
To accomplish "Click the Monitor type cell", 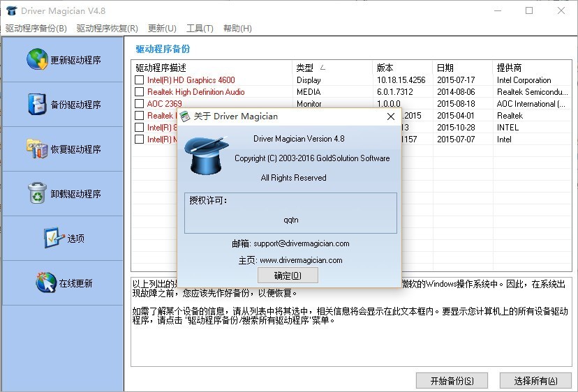I will (309, 103).
